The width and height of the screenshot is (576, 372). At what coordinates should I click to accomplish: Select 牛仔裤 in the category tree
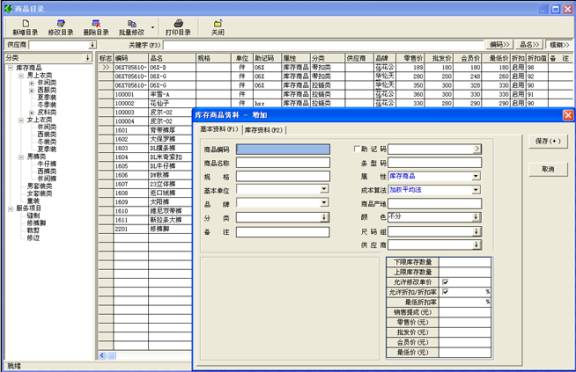(47, 164)
